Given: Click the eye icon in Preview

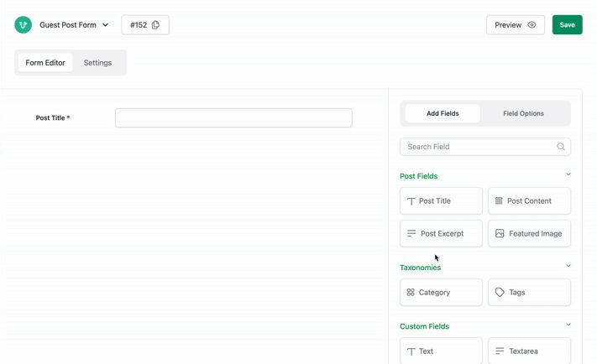Looking at the screenshot, I should coord(532,24).
